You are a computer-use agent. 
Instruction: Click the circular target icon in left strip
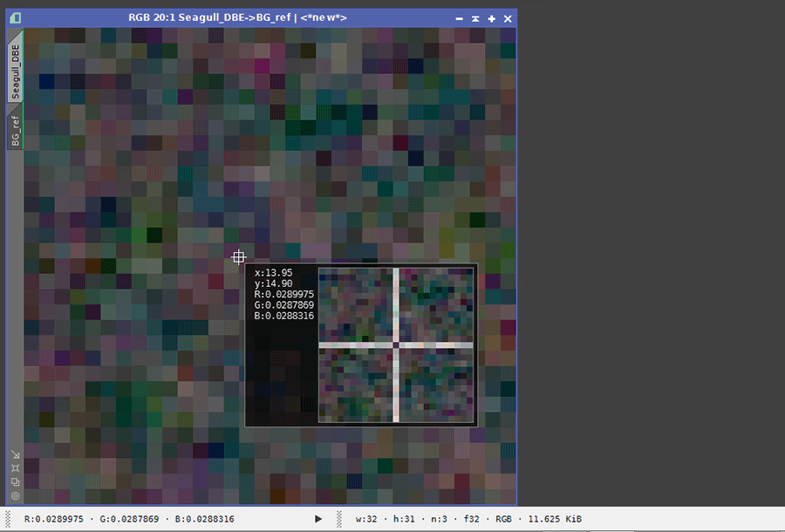16,495
